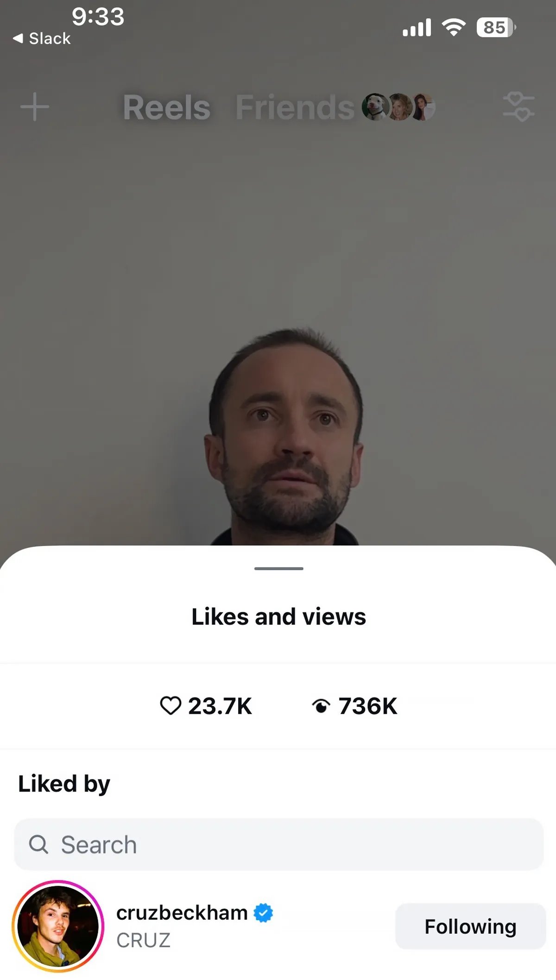Tap the dimmed reel video to dismiss
The height and width of the screenshot is (980, 556).
pyautogui.click(x=278, y=324)
